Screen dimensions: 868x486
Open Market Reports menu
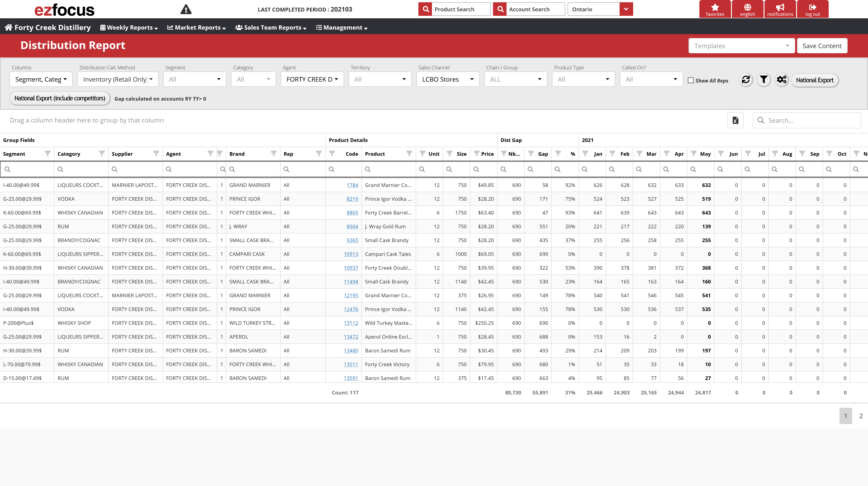[196, 27]
